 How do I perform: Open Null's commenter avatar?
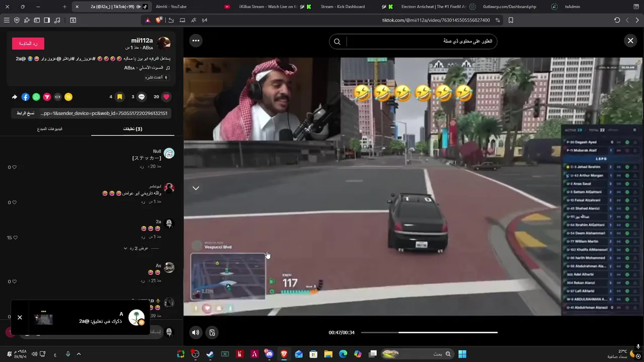tap(169, 154)
